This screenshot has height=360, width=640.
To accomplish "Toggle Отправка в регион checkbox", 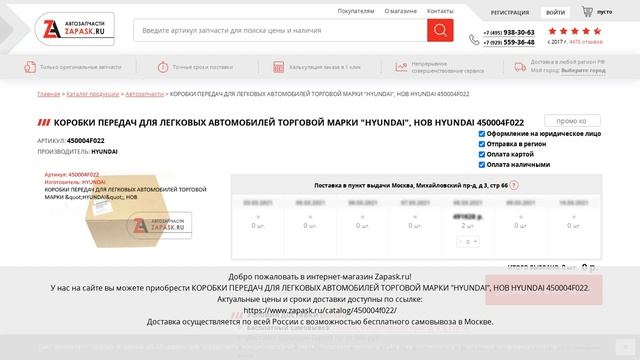I will point(482,144).
